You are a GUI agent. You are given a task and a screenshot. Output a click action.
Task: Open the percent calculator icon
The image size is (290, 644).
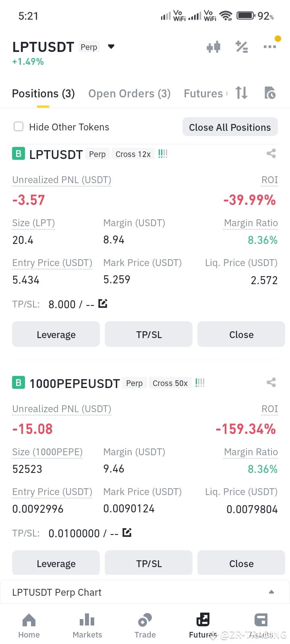pos(242,47)
